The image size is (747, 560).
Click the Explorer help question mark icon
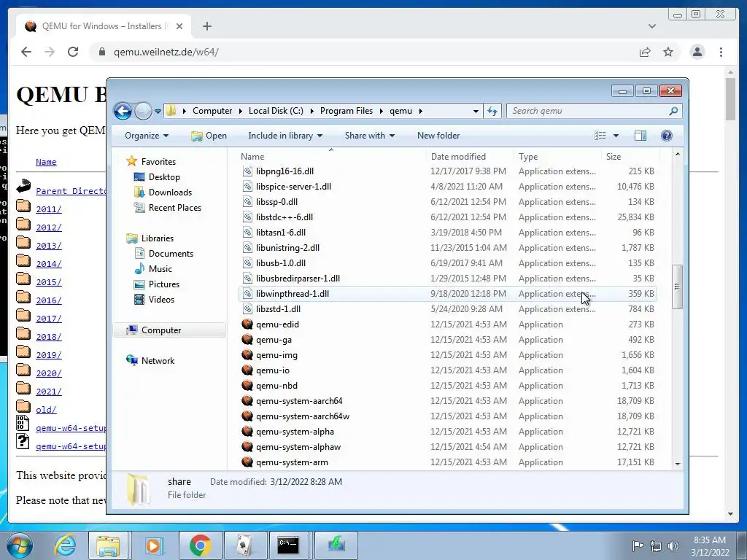coord(667,136)
